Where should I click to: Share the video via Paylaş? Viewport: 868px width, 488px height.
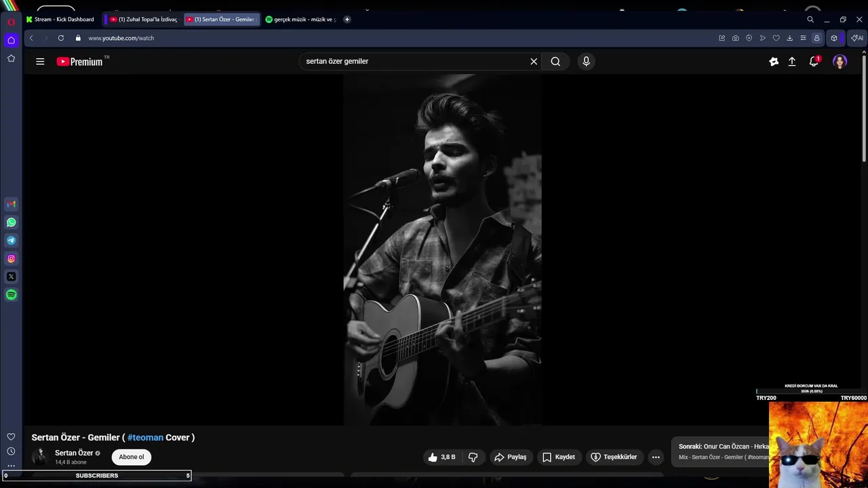(x=511, y=457)
